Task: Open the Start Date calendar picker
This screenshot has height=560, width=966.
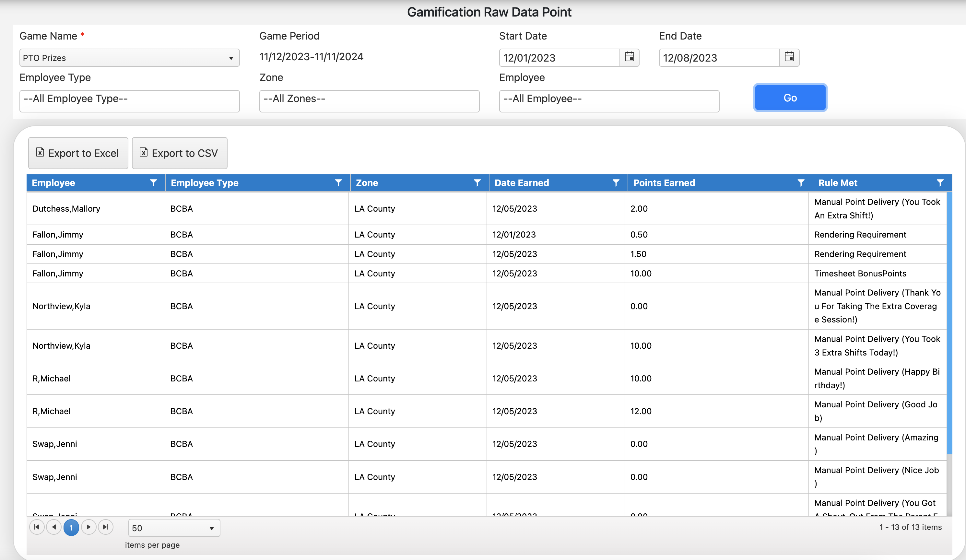Action: coord(629,57)
